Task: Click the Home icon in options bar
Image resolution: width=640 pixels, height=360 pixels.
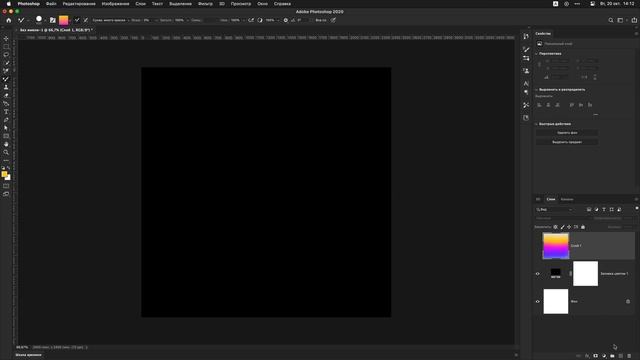Action: pyautogui.click(x=9, y=20)
